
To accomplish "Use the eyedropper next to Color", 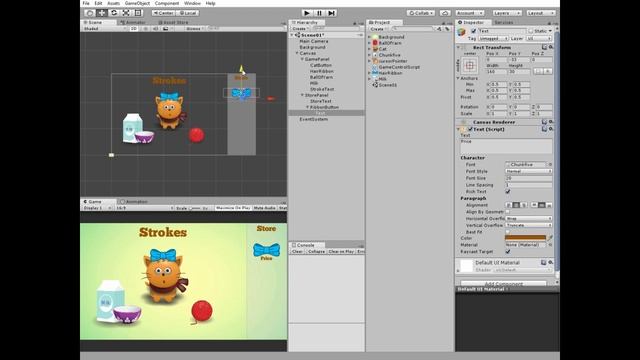I will (x=550, y=238).
